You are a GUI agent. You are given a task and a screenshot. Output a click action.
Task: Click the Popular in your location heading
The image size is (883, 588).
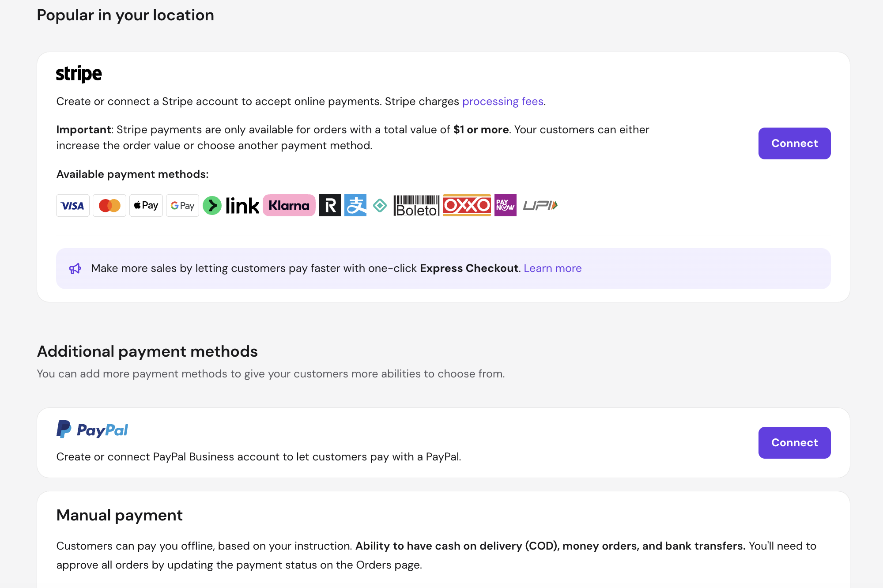click(x=125, y=15)
